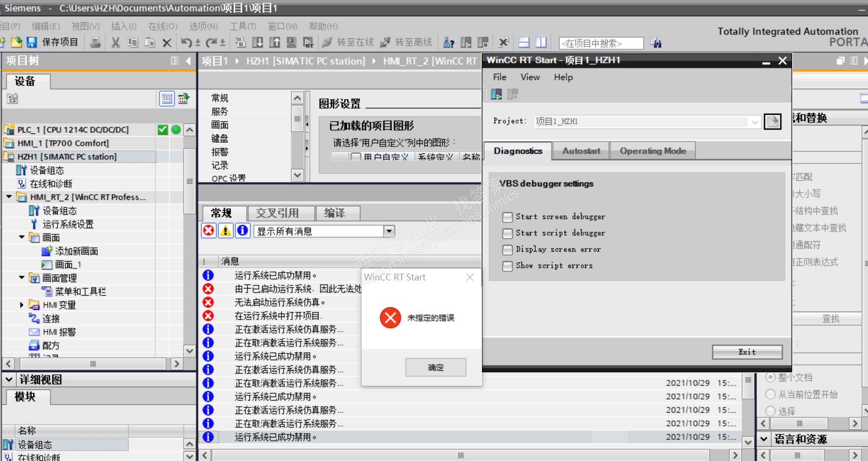The image size is (868, 461).
Task: Collapse the 详细视图 panel
Action: point(9,379)
